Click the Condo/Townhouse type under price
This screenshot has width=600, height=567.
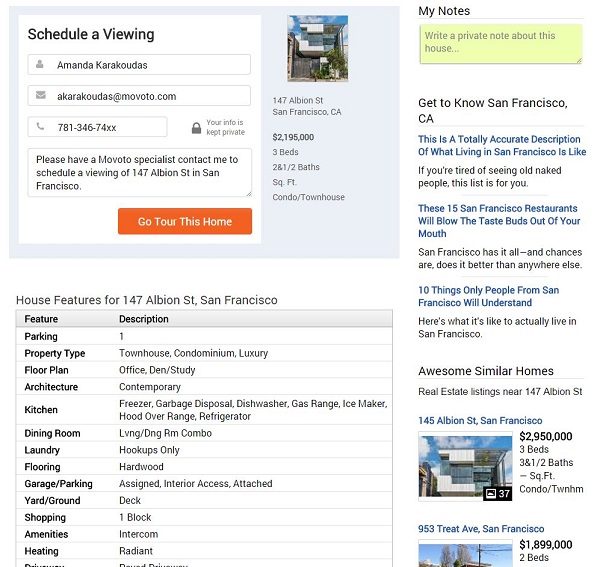[x=308, y=197]
